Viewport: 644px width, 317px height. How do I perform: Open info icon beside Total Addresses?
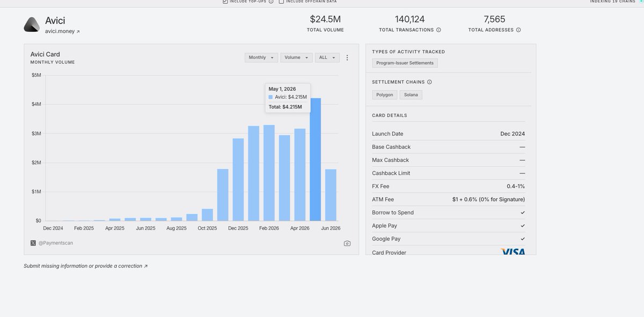click(x=518, y=30)
